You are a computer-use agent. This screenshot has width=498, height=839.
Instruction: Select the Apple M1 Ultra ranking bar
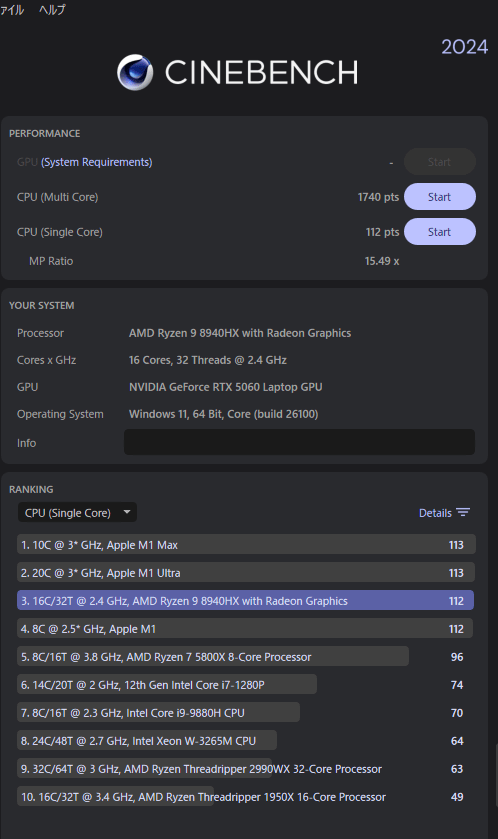(x=246, y=573)
